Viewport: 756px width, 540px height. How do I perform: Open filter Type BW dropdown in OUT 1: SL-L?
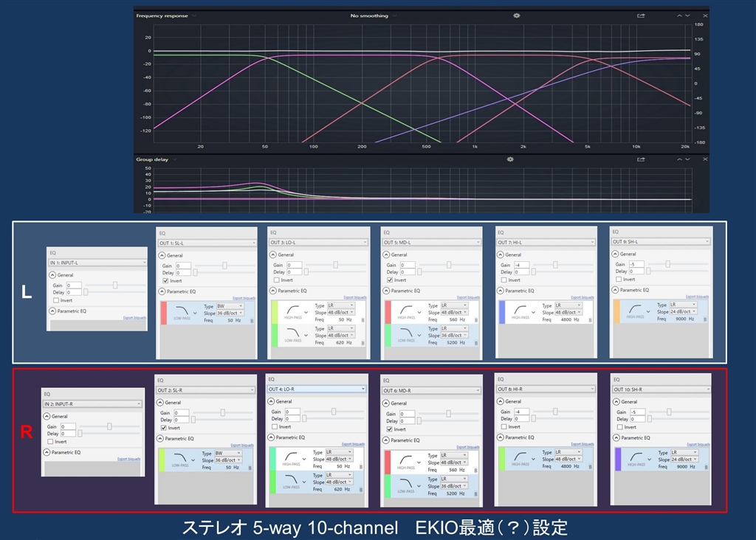pos(230,306)
